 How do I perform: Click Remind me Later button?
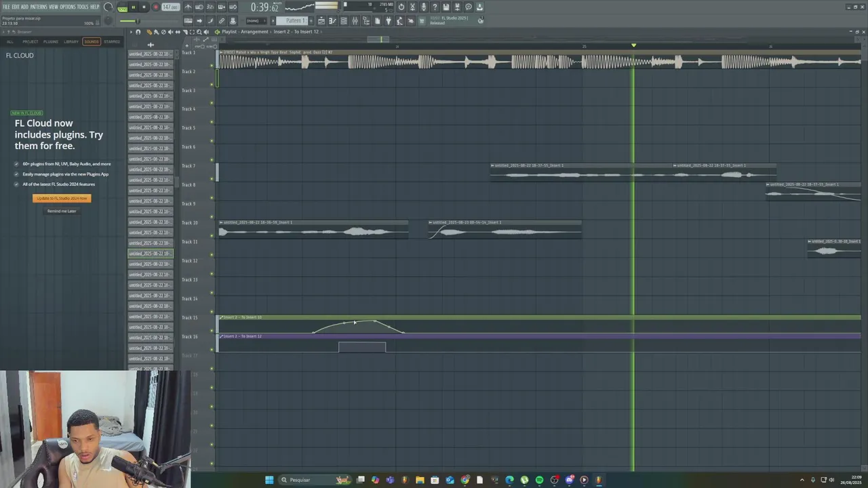62,211
